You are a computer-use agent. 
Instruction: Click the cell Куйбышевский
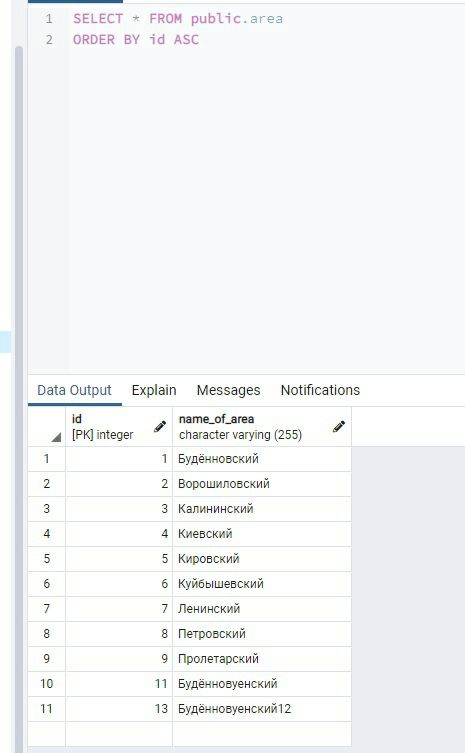click(x=262, y=584)
